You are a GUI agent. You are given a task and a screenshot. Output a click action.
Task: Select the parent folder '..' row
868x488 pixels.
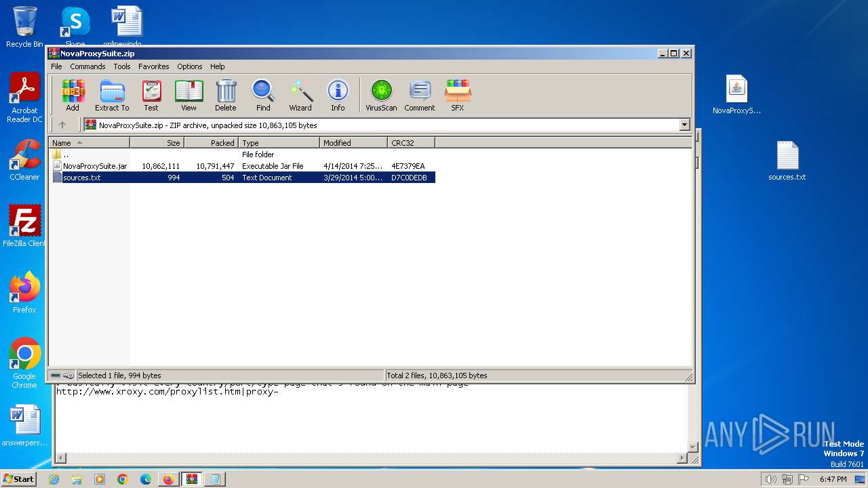[242, 155]
